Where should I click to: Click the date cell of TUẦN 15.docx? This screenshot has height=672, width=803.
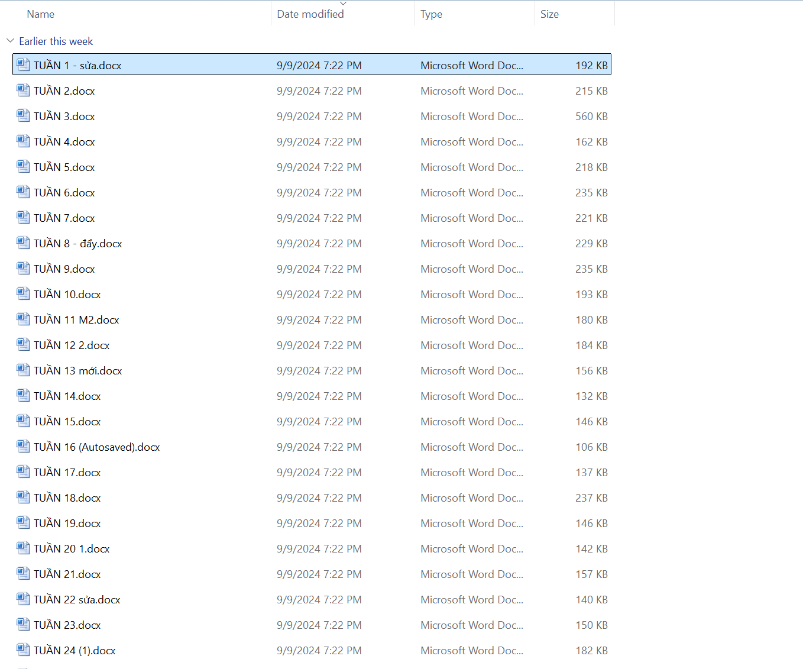tap(319, 422)
